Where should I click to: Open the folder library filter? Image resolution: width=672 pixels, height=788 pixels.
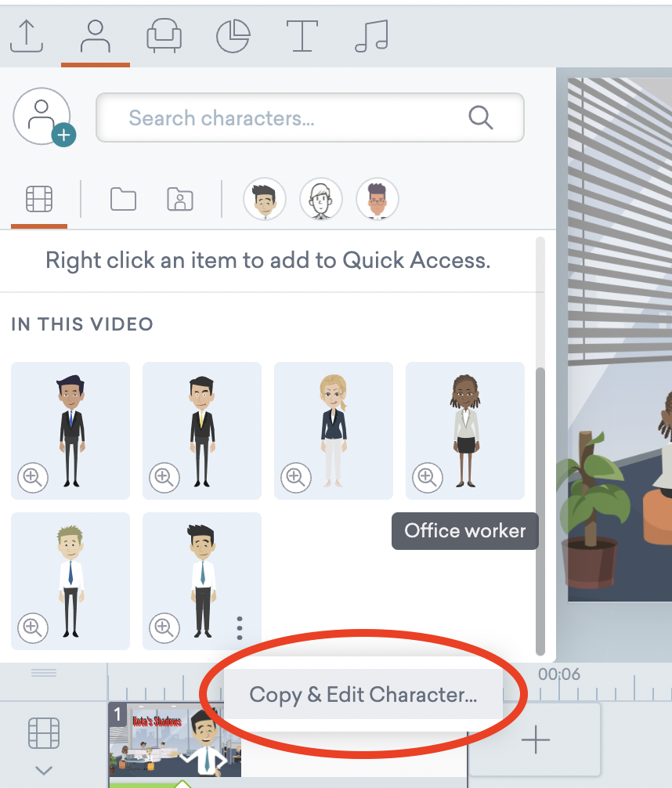[123, 199]
